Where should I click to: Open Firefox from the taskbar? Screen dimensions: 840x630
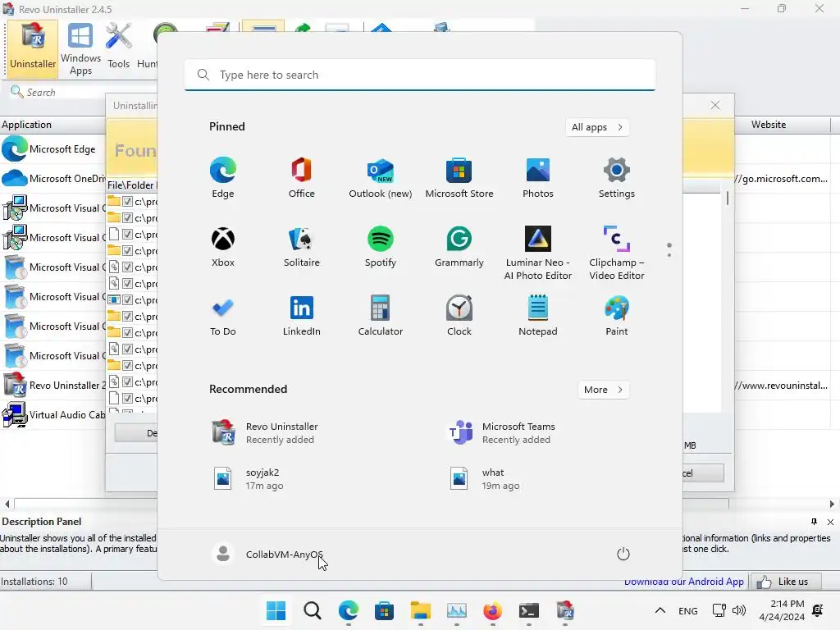(x=492, y=610)
